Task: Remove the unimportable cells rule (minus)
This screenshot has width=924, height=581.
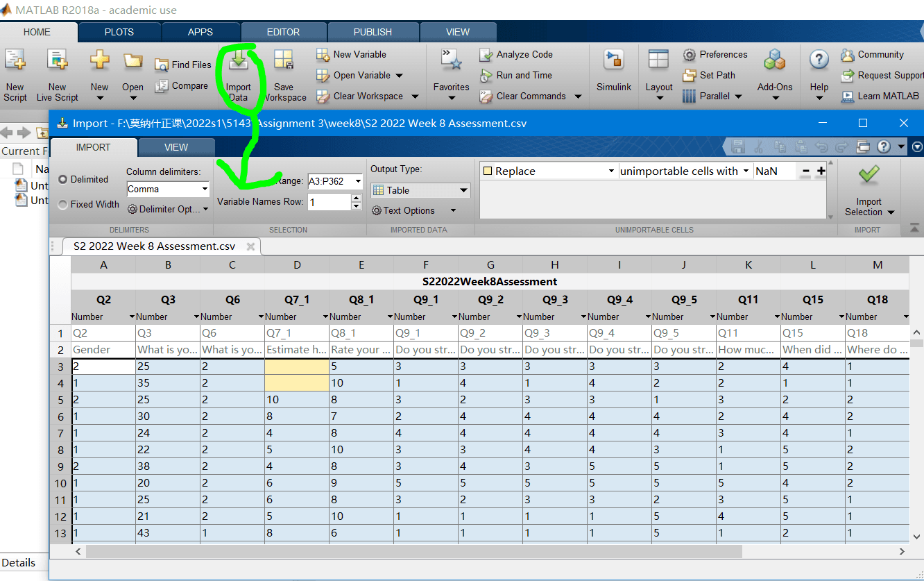Action: [x=805, y=171]
